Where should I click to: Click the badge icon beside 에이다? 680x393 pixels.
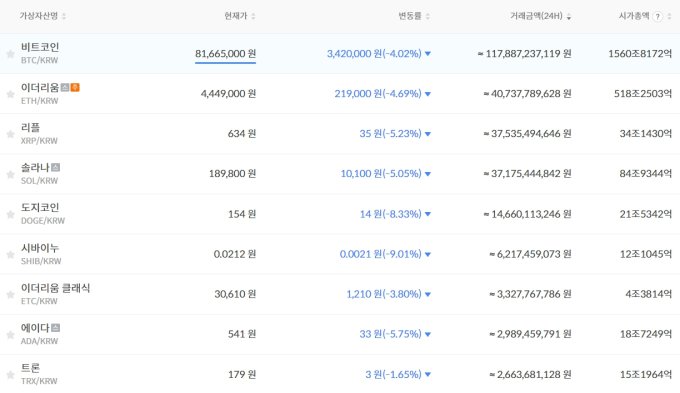click(56, 328)
